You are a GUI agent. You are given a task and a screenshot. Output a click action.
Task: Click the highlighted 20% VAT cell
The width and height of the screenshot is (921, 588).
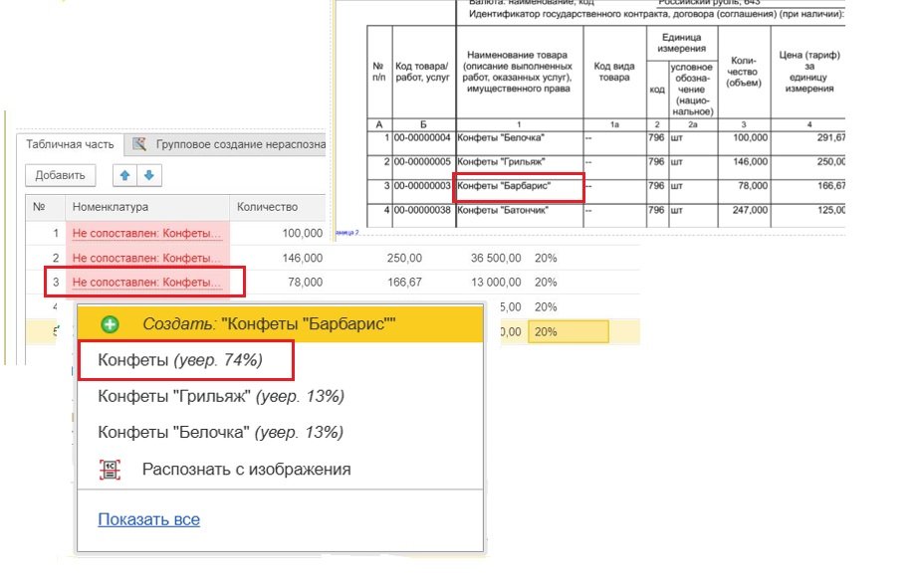[568, 332]
